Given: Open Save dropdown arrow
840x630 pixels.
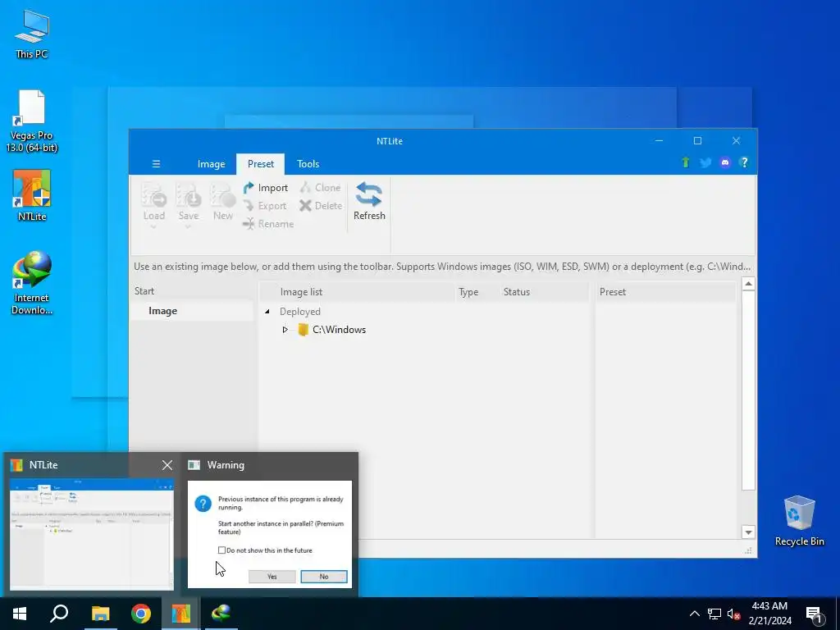Looking at the screenshot, I should pos(188,226).
